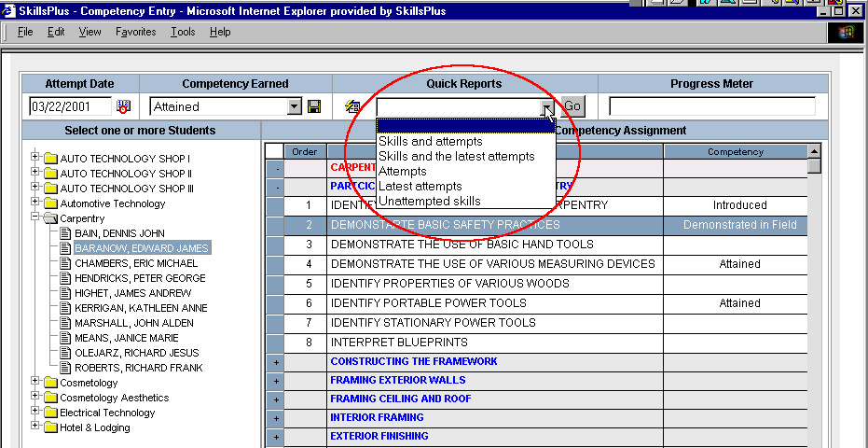The width and height of the screenshot is (868, 448).
Task: Open the calendar picker beside Attempt Date
Action: point(123,106)
